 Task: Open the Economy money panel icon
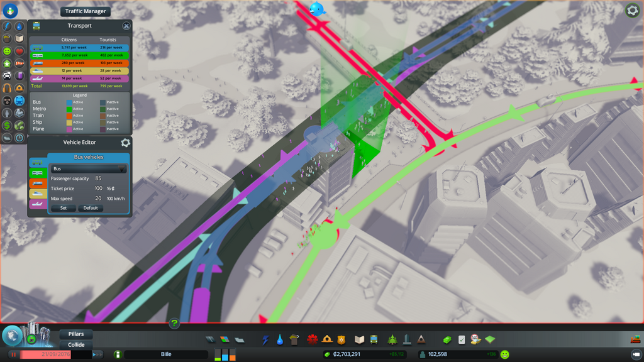[447, 339]
